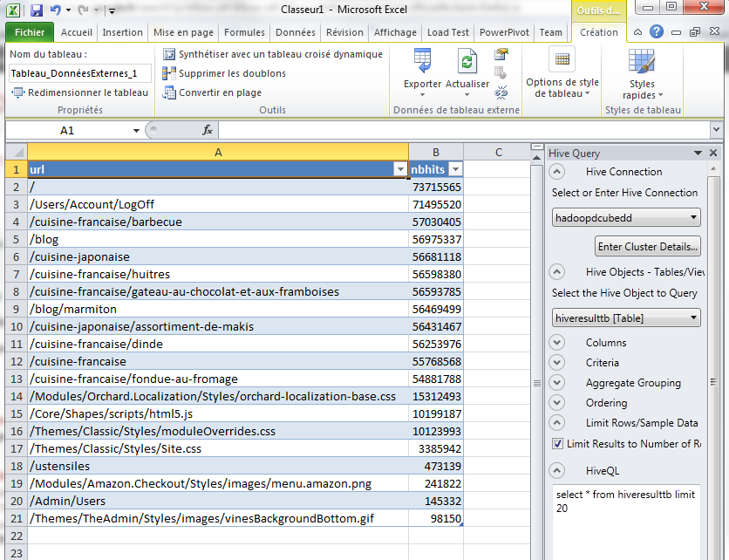Collapse the HiveQL section
This screenshot has width=729, height=560.
pos(557,471)
